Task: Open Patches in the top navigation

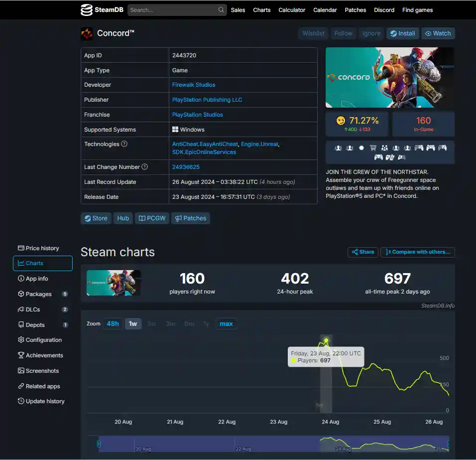Action: point(355,10)
